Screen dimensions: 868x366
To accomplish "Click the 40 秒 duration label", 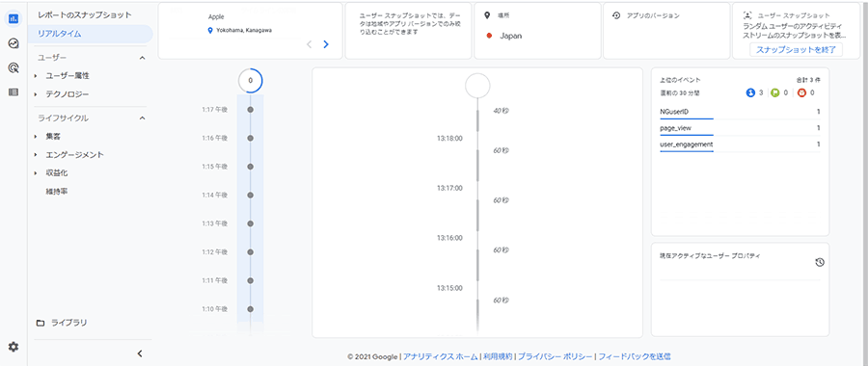I will 501,111.
